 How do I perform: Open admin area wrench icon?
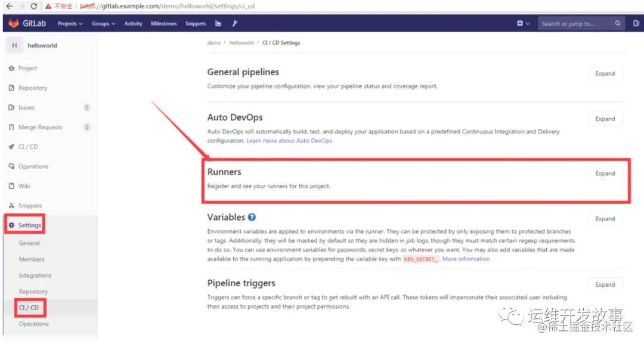click(235, 23)
